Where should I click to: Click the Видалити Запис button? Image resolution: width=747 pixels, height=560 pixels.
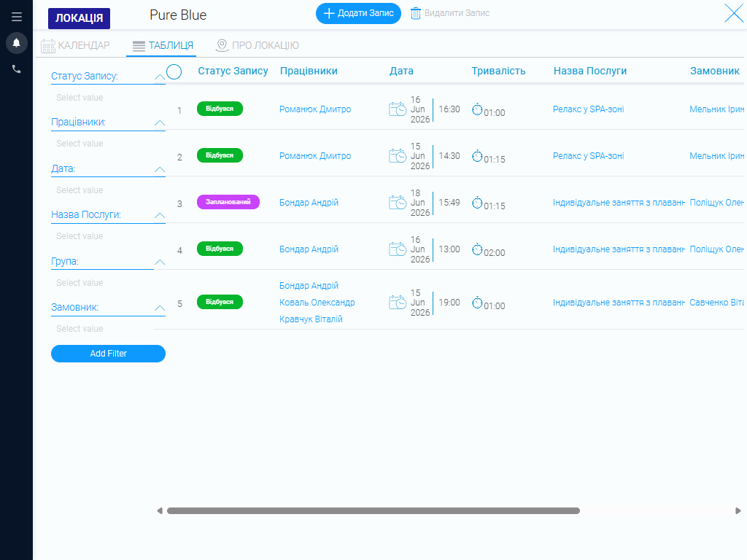coord(450,13)
